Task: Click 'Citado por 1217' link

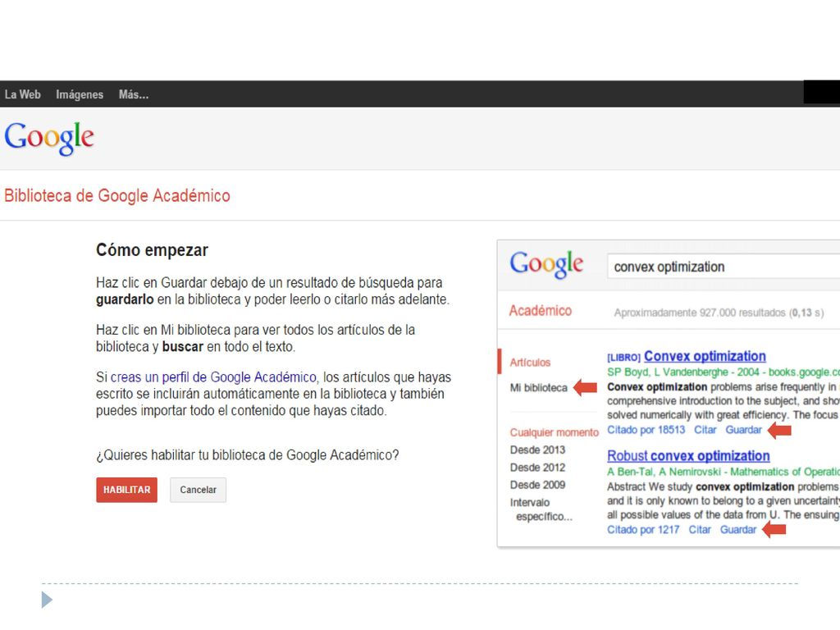Action: coord(643,529)
